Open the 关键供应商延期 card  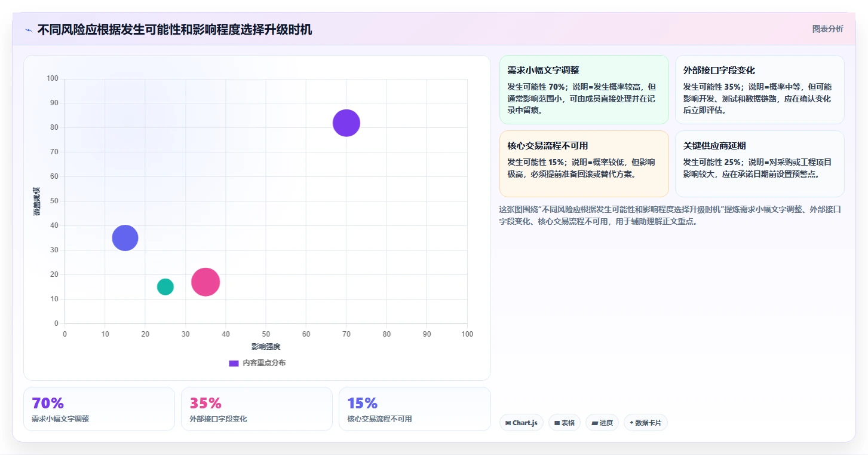tap(759, 164)
